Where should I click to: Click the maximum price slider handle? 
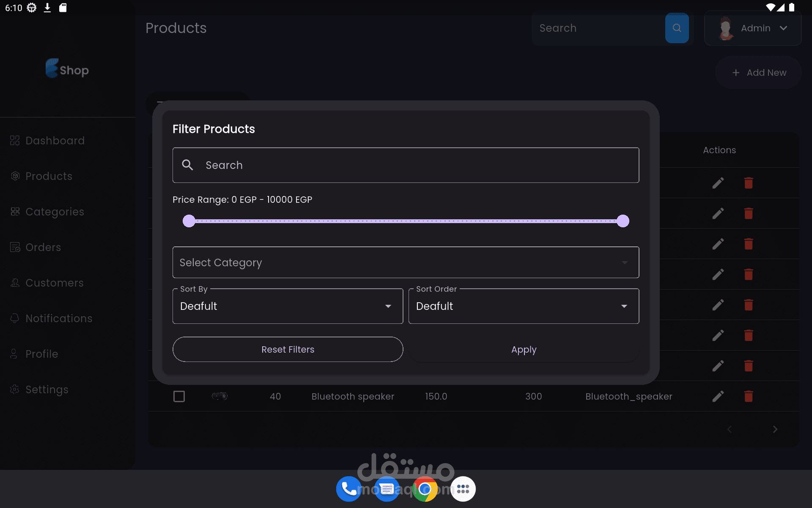[623, 221]
